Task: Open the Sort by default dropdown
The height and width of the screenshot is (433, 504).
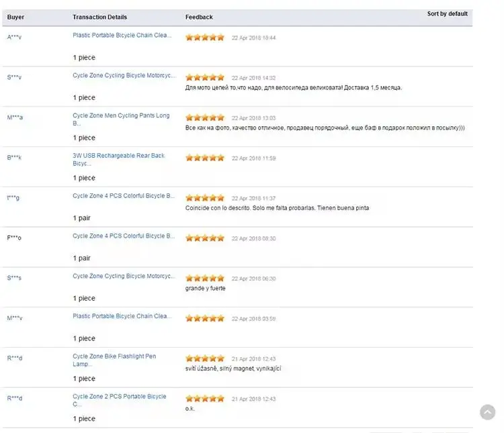Action: [447, 14]
